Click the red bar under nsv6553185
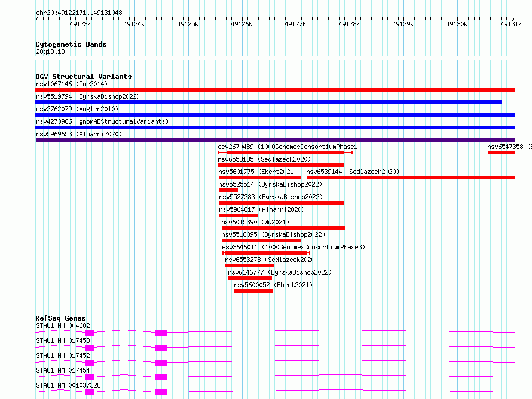Screen dimensions: 532x399 click(x=281, y=165)
